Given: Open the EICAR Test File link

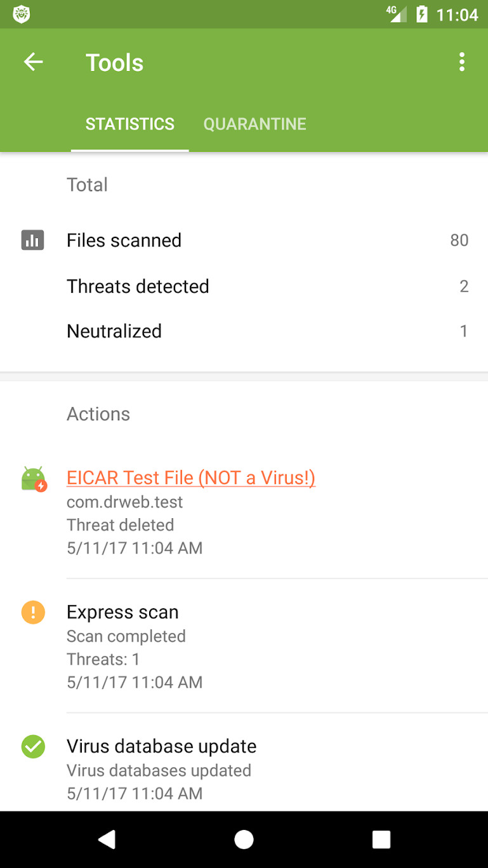Looking at the screenshot, I should pyautogui.click(x=191, y=477).
